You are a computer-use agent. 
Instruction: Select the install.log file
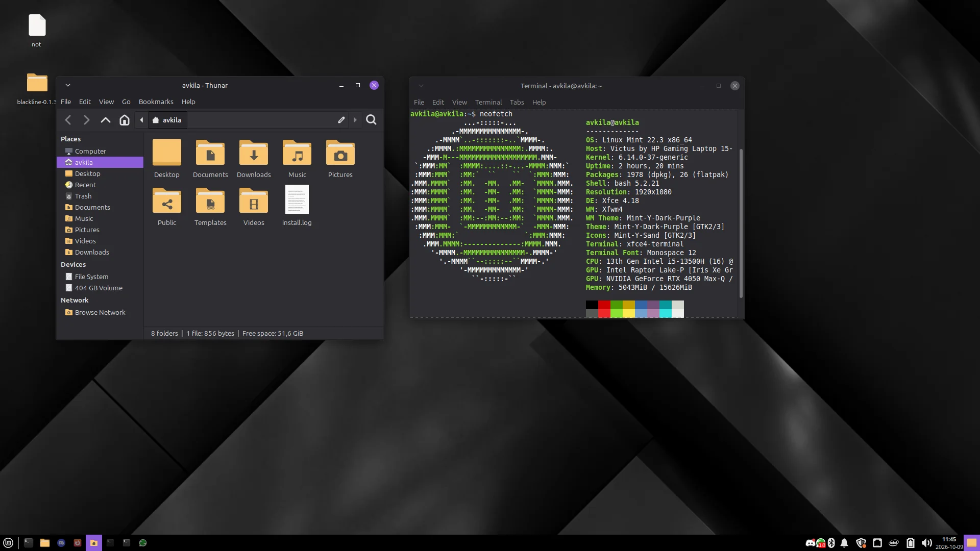(x=297, y=206)
